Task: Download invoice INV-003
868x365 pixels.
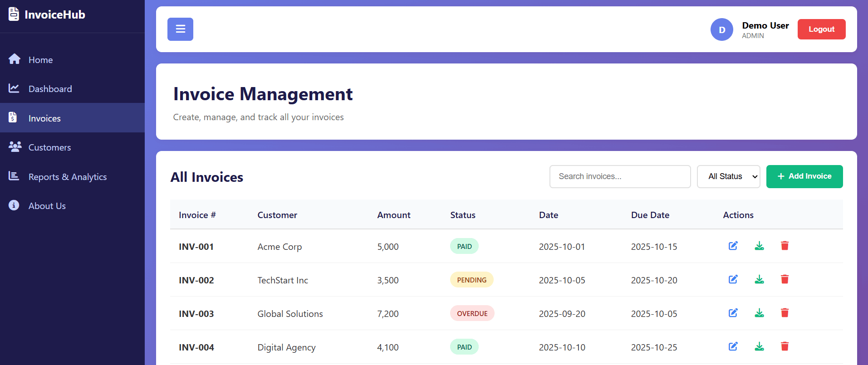Action: pyautogui.click(x=759, y=313)
